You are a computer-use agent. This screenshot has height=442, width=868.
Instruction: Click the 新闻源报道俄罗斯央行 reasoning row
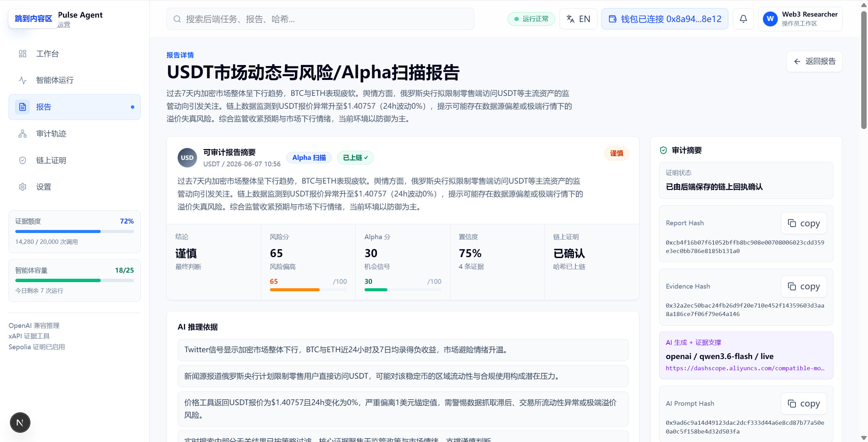(403, 376)
